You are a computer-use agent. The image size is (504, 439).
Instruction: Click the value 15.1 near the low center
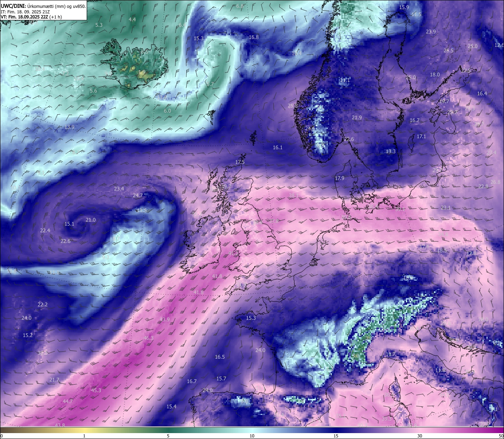69,224
